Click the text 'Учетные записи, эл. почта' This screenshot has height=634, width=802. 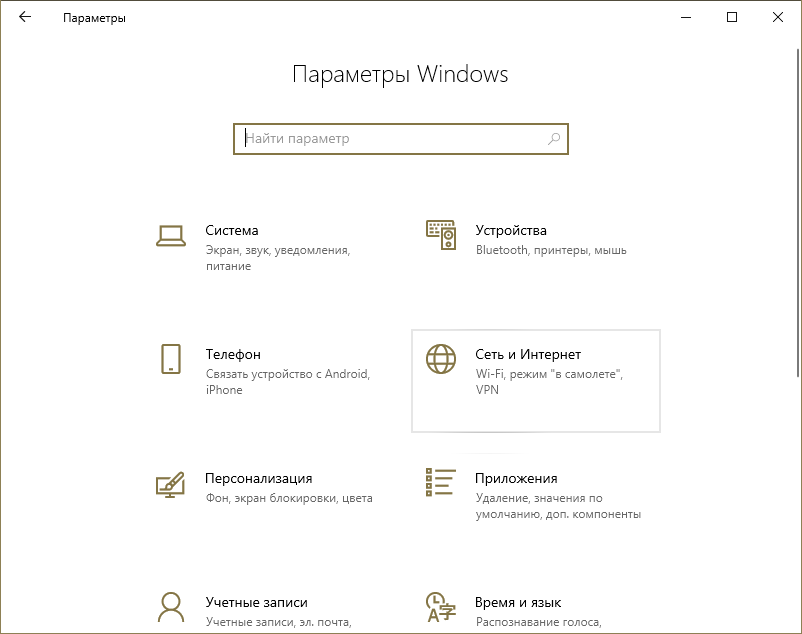click(x=278, y=622)
